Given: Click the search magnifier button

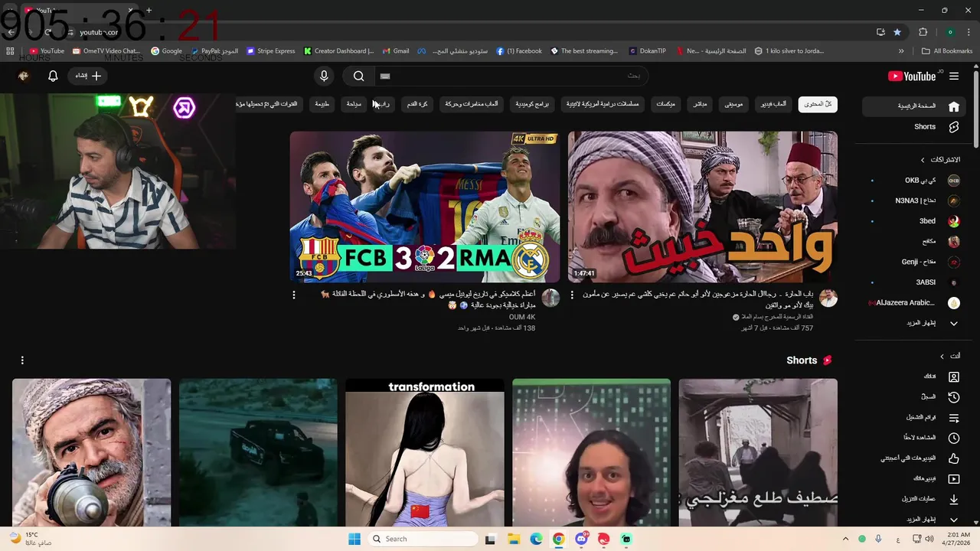Looking at the screenshot, I should click(x=358, y=76).
